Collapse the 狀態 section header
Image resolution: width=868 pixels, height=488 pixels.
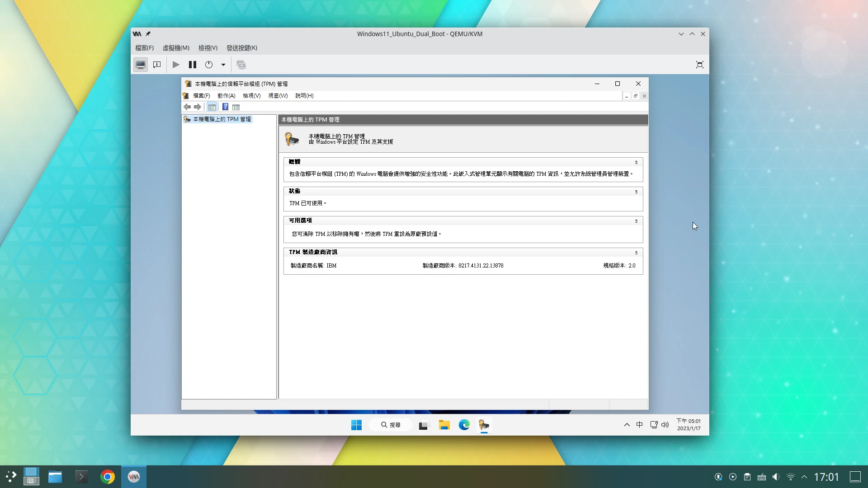click(x=636, y=192)
